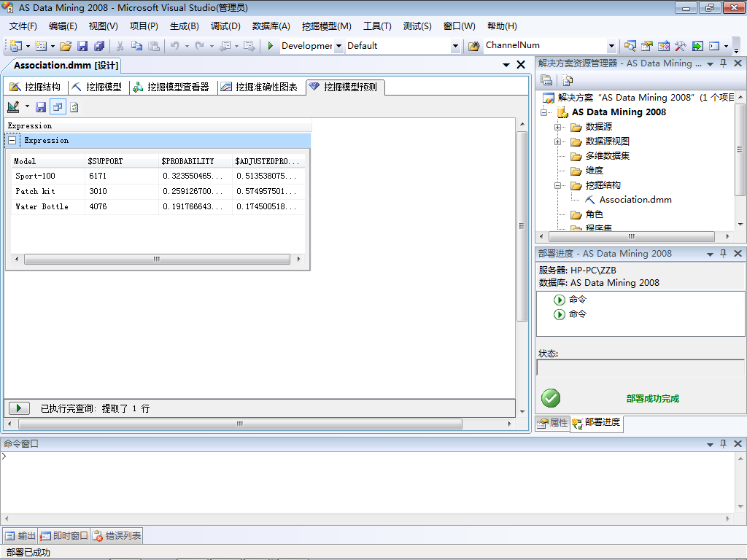Switch to the 挖掘模型查看器 tab
The width and height of the screenshot is (747, 560).
(171, 87)
